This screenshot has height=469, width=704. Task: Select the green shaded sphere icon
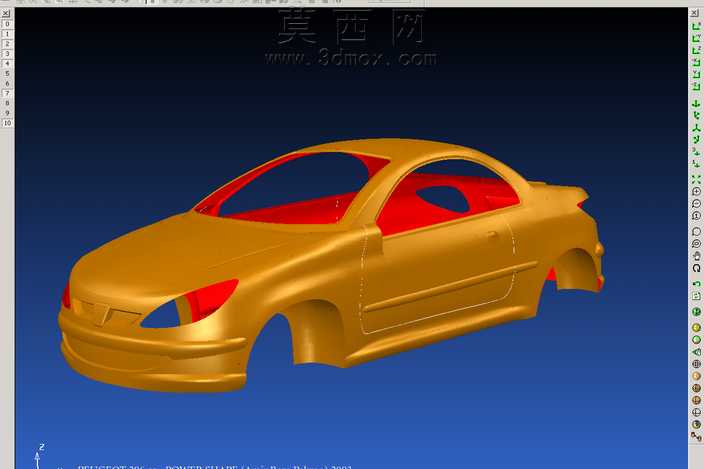coord(696,340)
